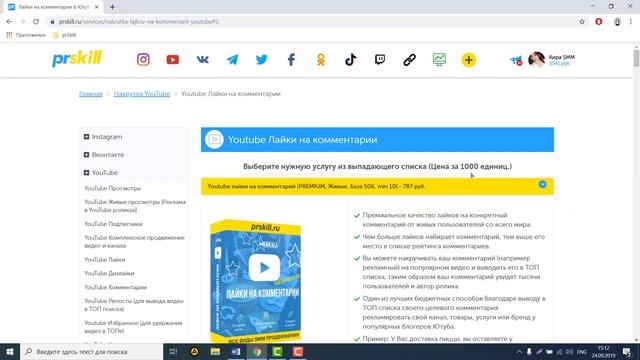The image size is (640, 360).
Task: Open the green statistics chart icon
Action: pyautogui.click(x=439, y=60)
